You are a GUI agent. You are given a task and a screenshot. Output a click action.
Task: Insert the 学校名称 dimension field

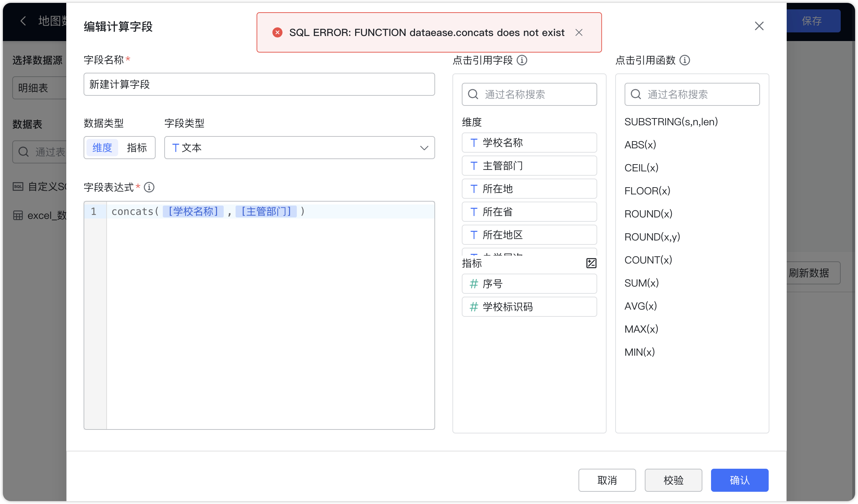[529, 143]
